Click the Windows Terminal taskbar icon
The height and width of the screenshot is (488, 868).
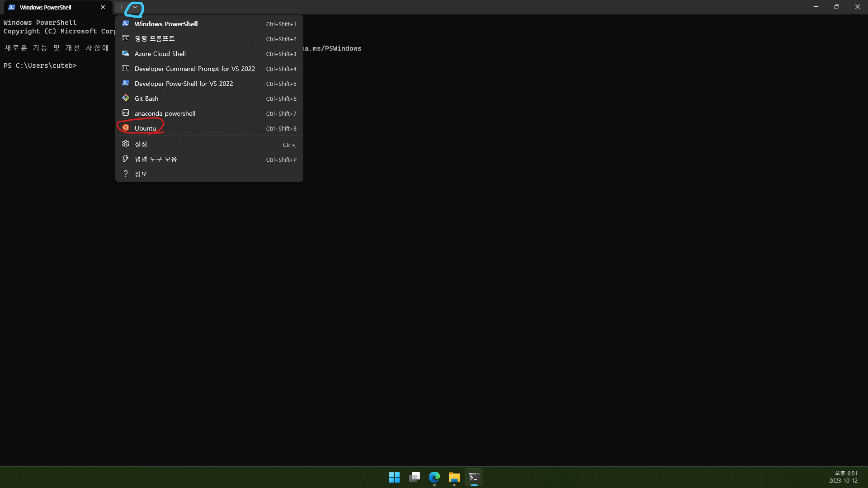tap(474, 477)
